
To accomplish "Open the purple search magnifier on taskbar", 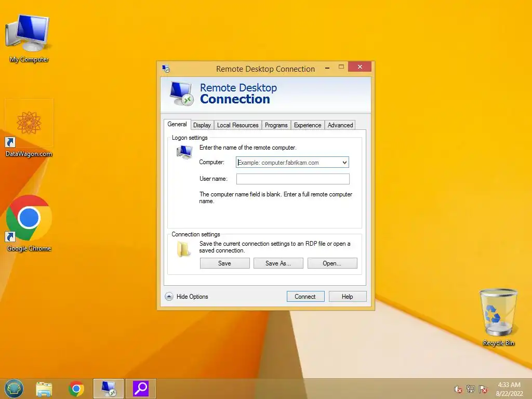I will click(140, 389).
